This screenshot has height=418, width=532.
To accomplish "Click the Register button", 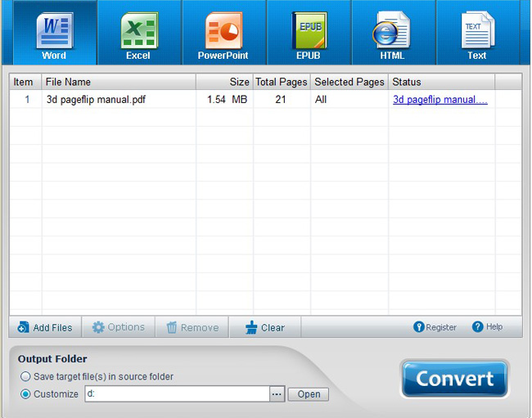I will (435, 327).
